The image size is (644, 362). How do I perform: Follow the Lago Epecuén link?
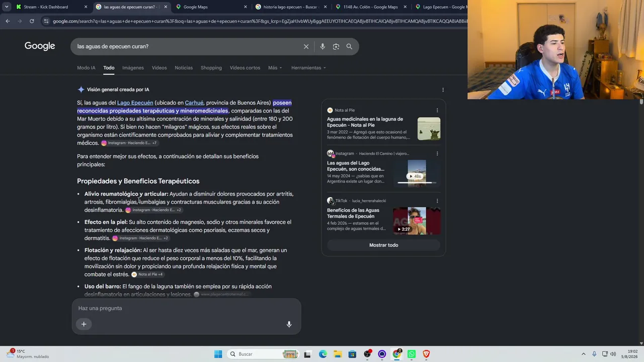(135, 103)
